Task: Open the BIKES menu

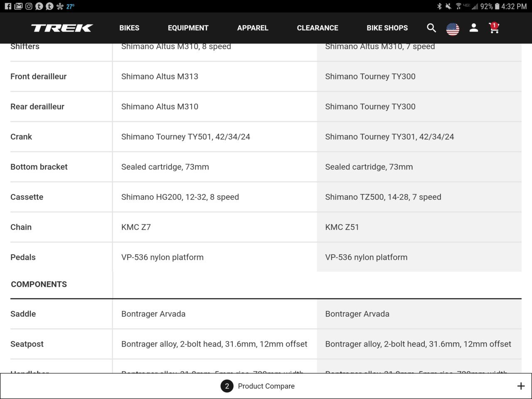Action: coord(129,28)
